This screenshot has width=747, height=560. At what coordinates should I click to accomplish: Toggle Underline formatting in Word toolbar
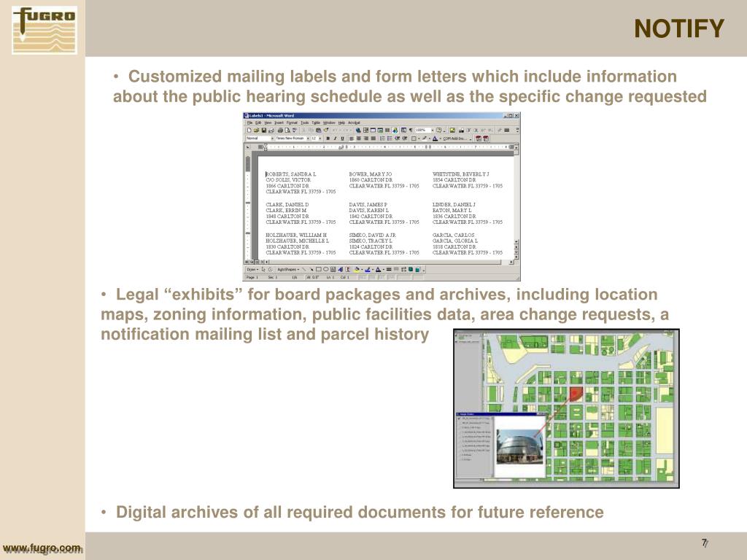(x=342, y=138)
